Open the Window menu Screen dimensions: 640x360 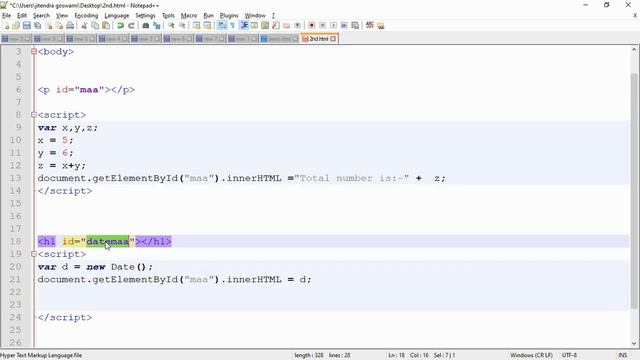(255, 16)
